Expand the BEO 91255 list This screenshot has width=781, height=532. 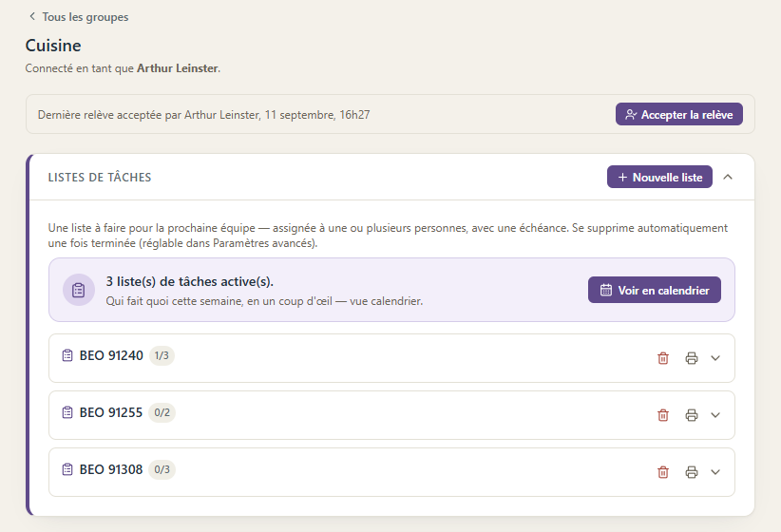(715, 415)
